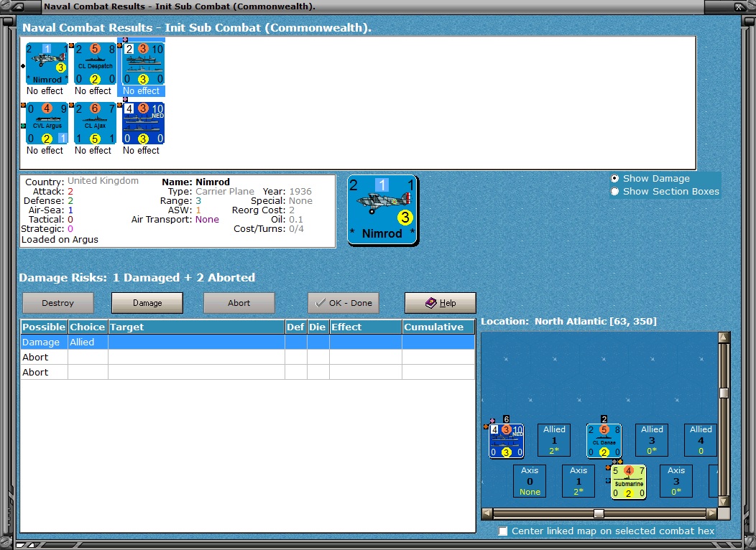Click 'No effect' under the CL Despatch counter
The image size is (756, 550).
(x=93, y=91)
